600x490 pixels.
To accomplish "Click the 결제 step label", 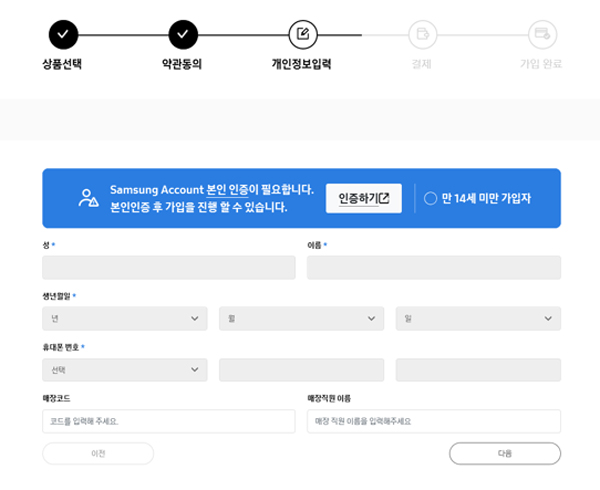I will click(x=421, y=64).
